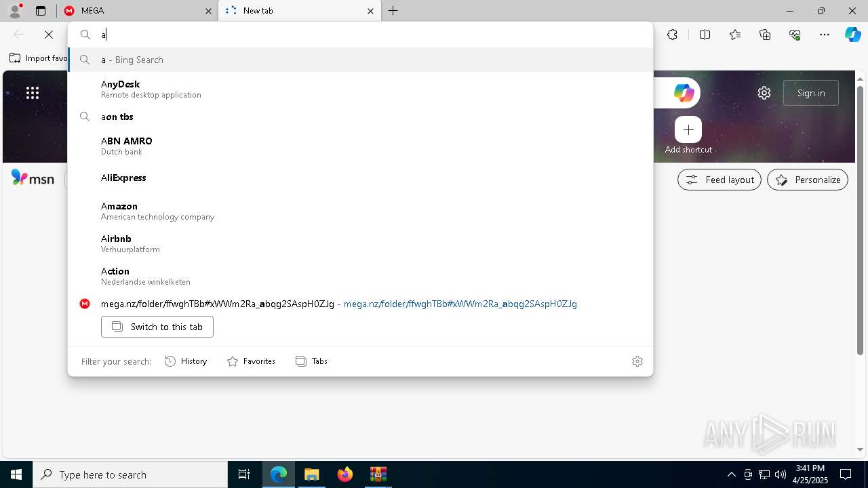
Task: Filter search by Tabs
Action: 312,361
